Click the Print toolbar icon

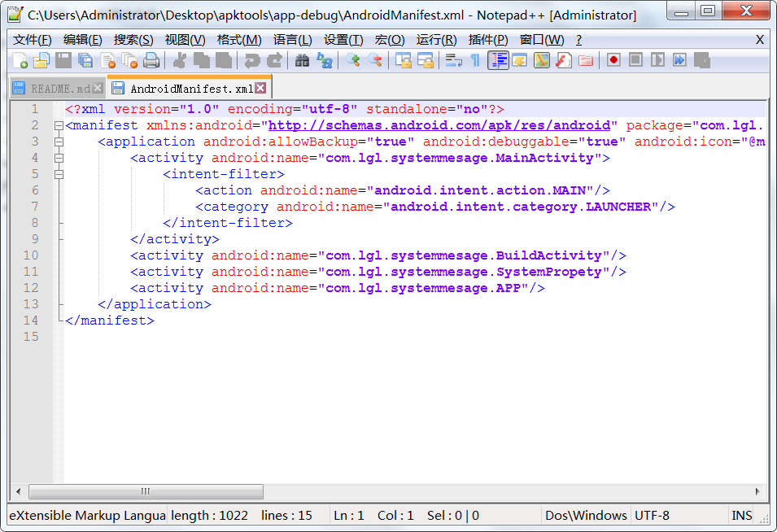[x=151, y=60]
